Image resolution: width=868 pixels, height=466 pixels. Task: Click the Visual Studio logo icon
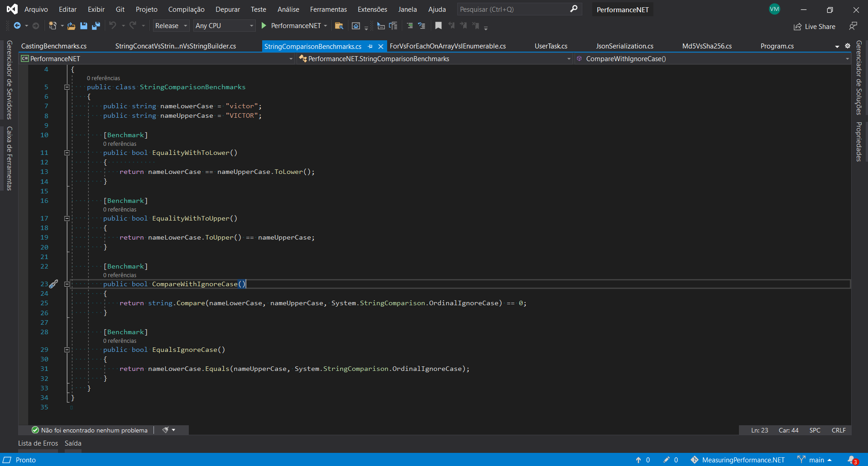click(12, 9)
